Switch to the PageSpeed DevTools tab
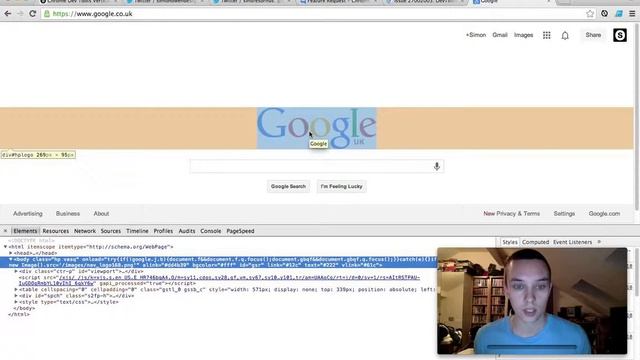This screenshot has height=360, width=640. [240, 231]
